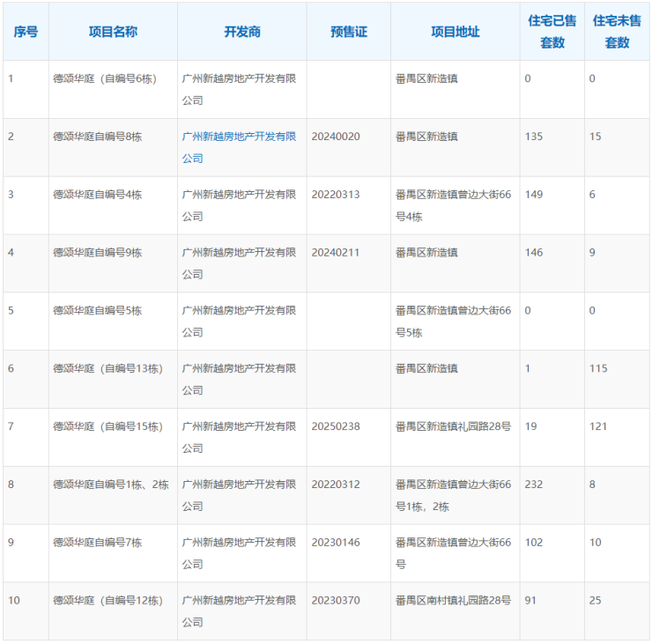Click the 项目名称 column header
652x644 pixels.
(x=113, y=32)
